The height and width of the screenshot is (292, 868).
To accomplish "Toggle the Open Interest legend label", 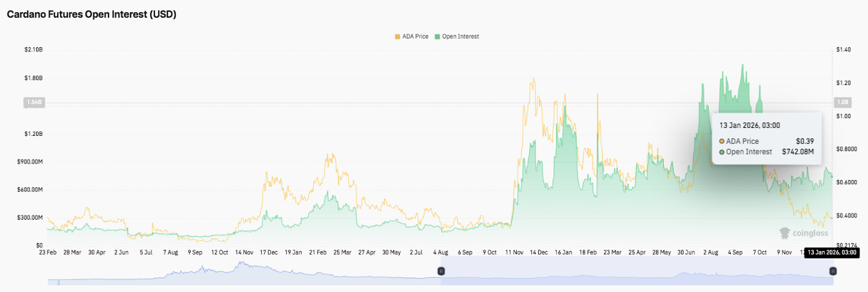I will [x=460, y=37].
